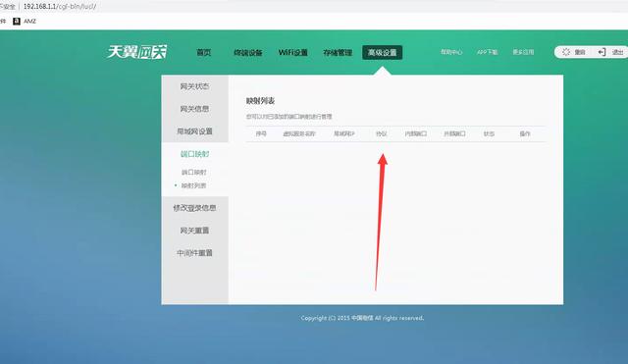Click the 内部端口 column header
Image resolution: width=628 pixels, height=364 pixels.
pos(416,133)
